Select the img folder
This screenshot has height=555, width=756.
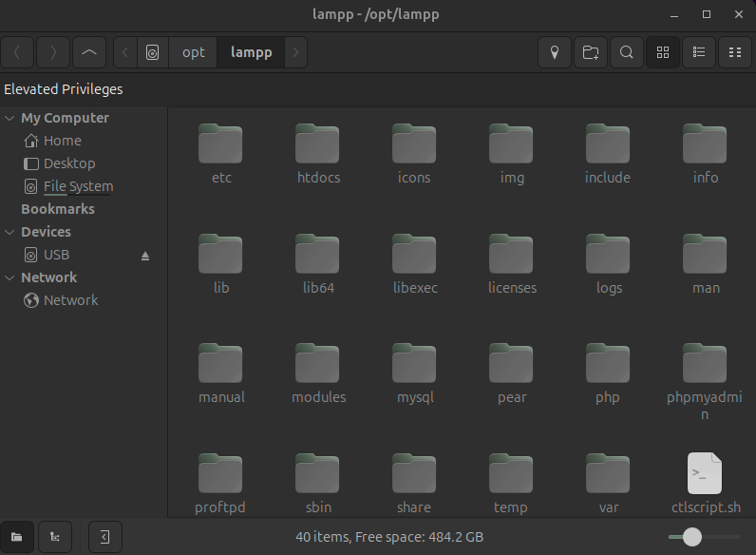pyautogui.click(x=512, y=155)
